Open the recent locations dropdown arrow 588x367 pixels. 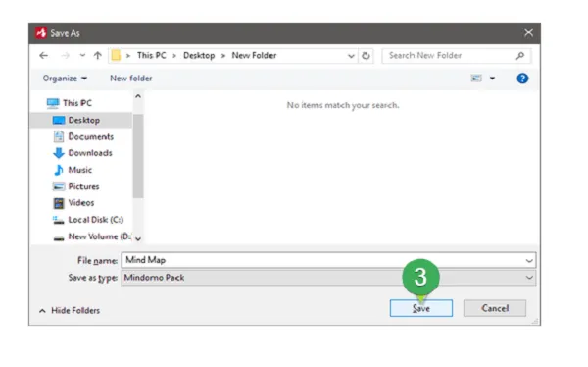(82, 56)
